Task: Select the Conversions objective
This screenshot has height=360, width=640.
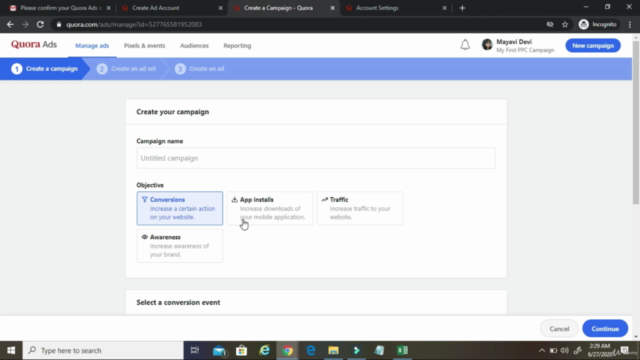Action: pyautogui.click(x=180, y=208)
